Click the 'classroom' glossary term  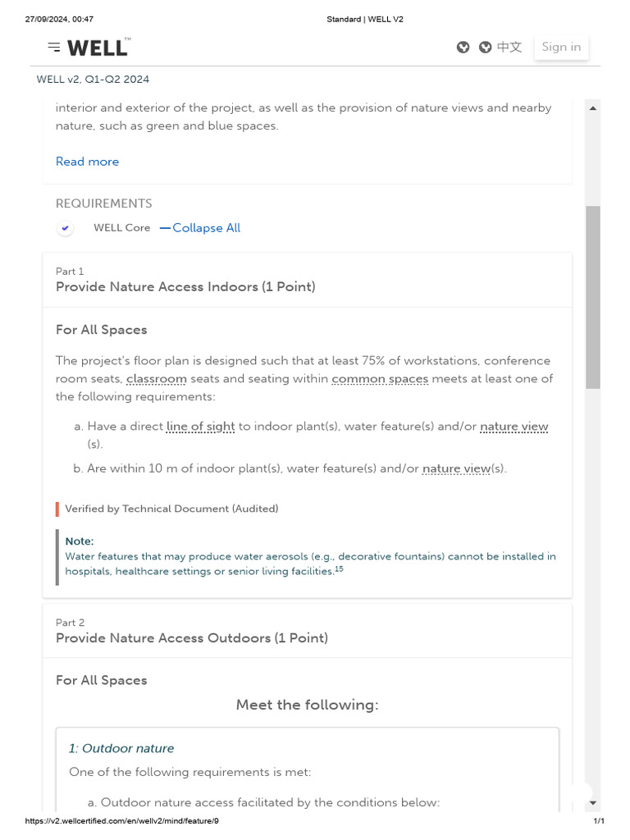coord(157,379)
